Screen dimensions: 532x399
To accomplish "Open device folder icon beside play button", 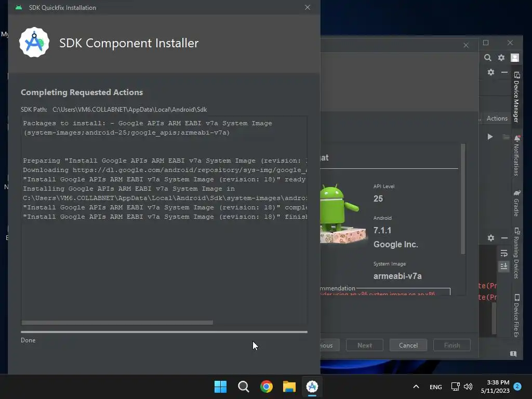I will pos(506,137).
